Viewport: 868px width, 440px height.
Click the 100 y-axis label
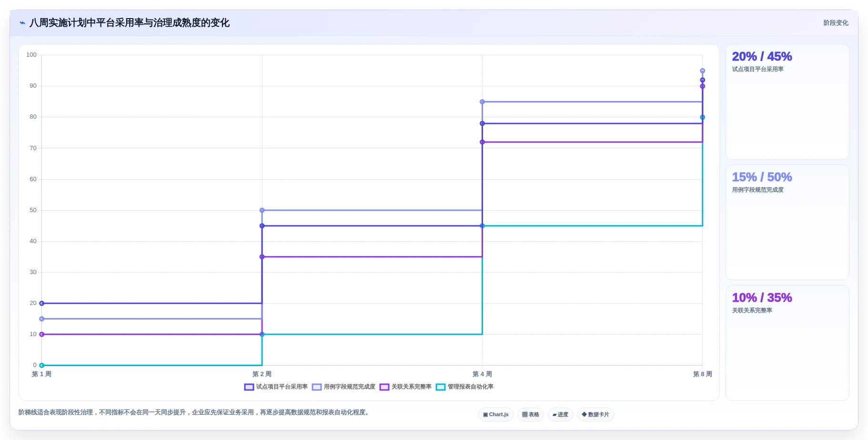31,55
